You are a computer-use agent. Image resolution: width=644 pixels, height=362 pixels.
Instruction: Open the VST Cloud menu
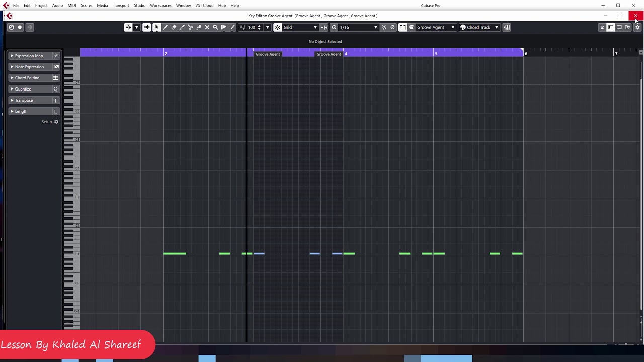tap(204, 5)
